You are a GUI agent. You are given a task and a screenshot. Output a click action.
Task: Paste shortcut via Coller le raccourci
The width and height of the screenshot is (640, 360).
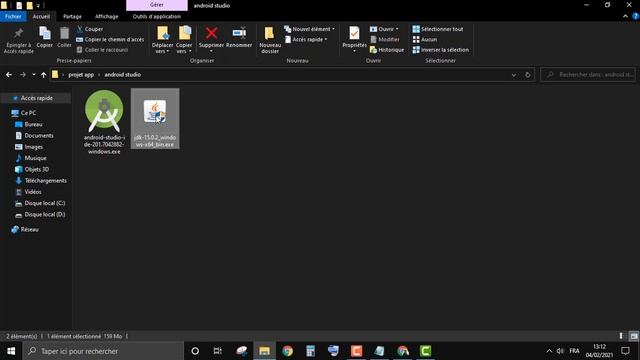pyautogui.click(x=102, y=50)
